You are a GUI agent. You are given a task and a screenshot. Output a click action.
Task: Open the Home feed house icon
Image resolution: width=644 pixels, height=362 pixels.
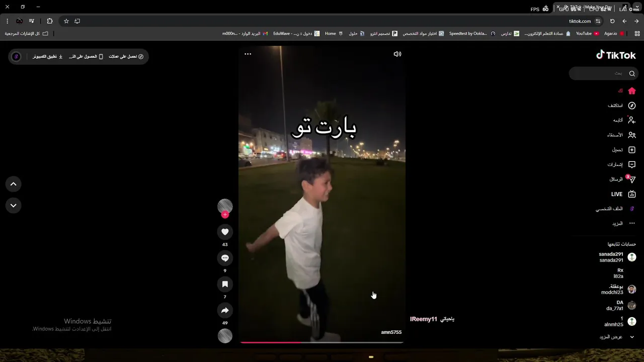coord(632,91)
